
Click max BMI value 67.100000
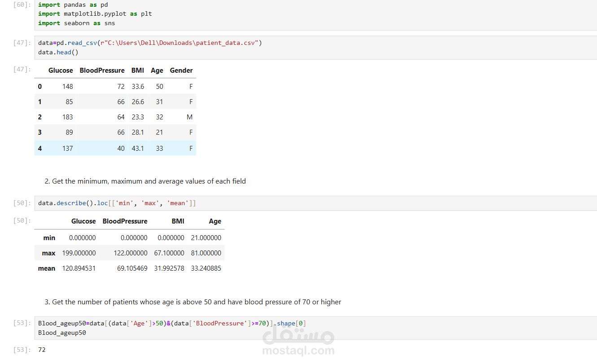pyautogui.click(x=169, y=253)
